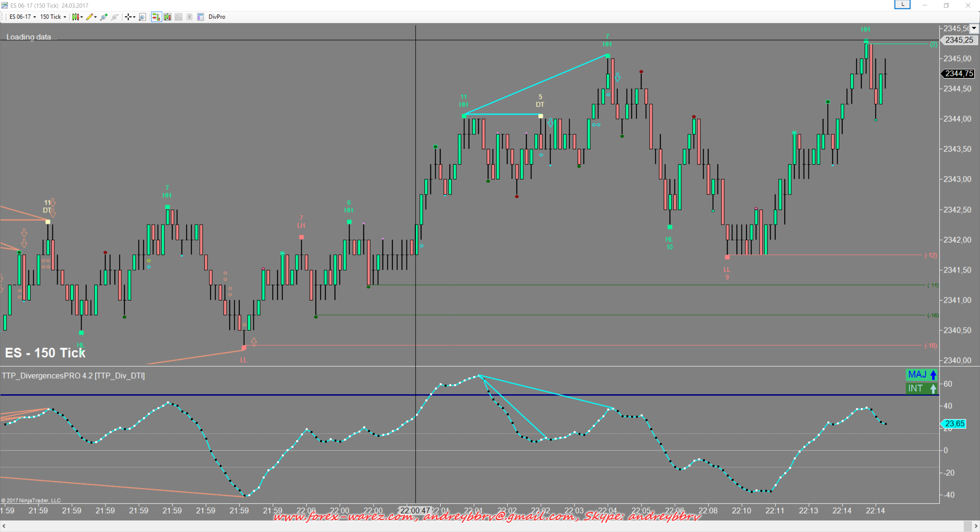Open the price axis dropdown arrow
The height and width of the screenshot is (532, 980).
[x=974, y=28]
